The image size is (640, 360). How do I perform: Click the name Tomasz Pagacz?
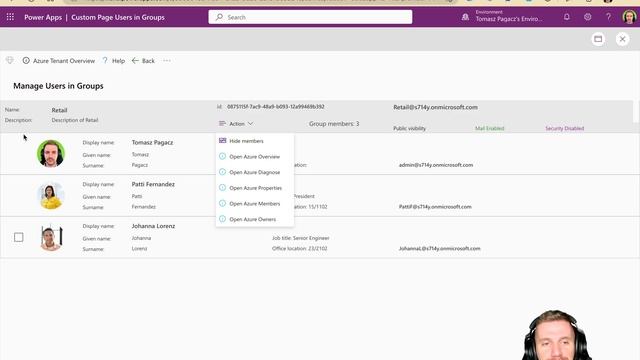pos(152,142)
